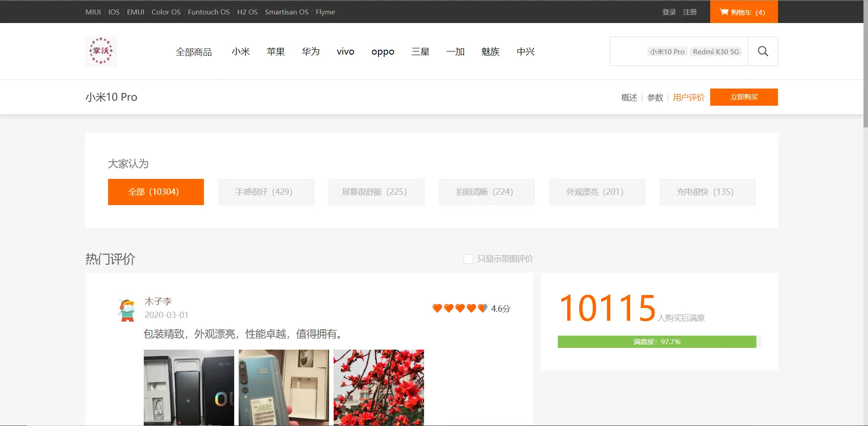Select 魅族 in navigation

tap(491, 51)
